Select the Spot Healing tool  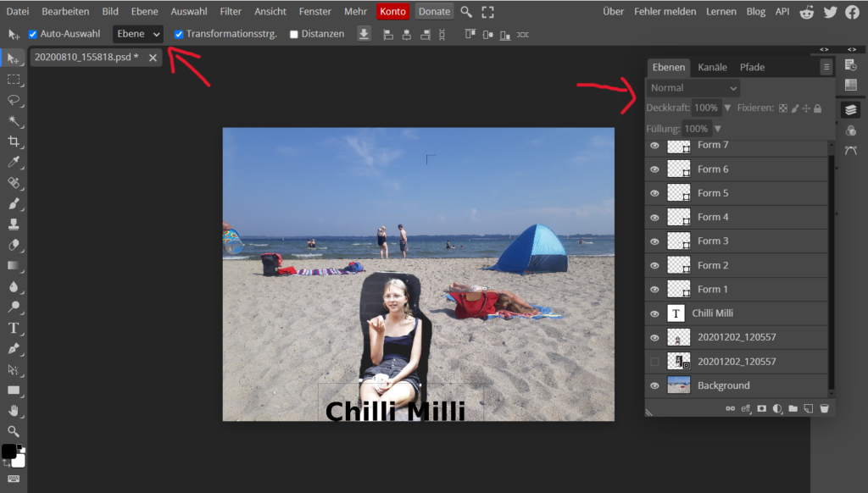(x=14, y=183)
